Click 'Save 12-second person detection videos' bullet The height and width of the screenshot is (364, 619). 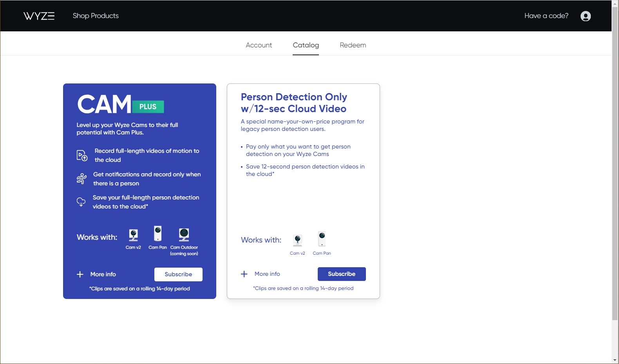(x=305, y=170)
